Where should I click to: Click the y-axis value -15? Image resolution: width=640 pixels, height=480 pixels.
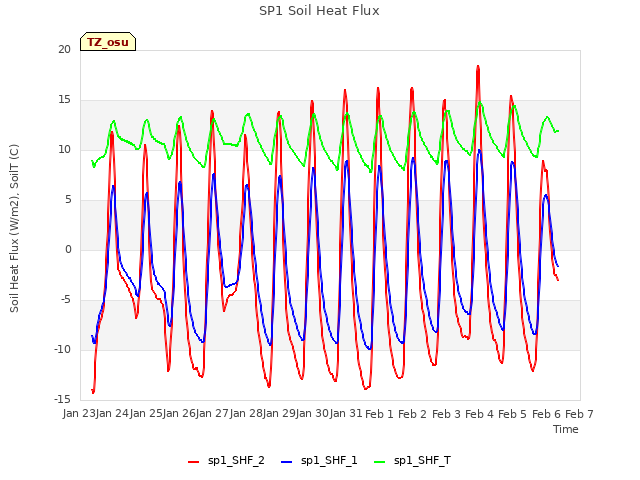62,400
